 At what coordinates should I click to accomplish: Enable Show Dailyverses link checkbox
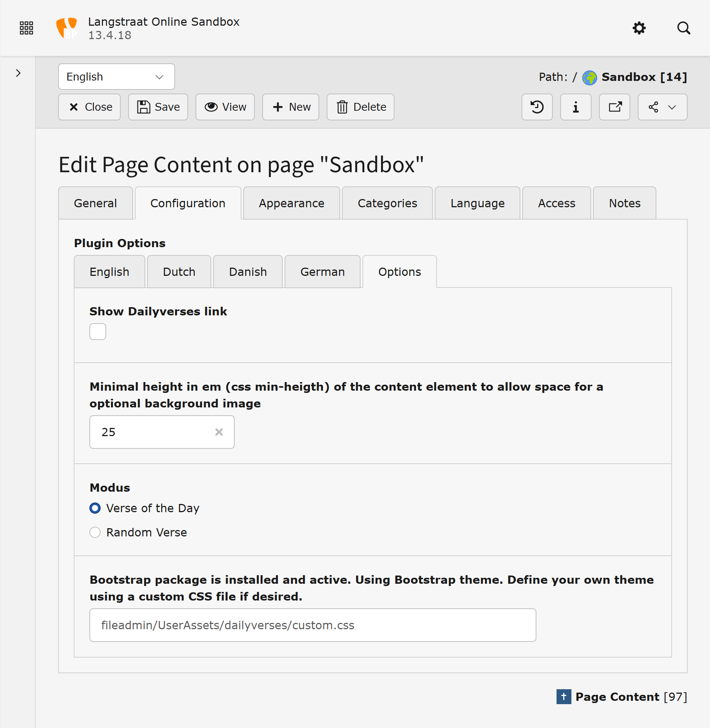coord(97,331)
